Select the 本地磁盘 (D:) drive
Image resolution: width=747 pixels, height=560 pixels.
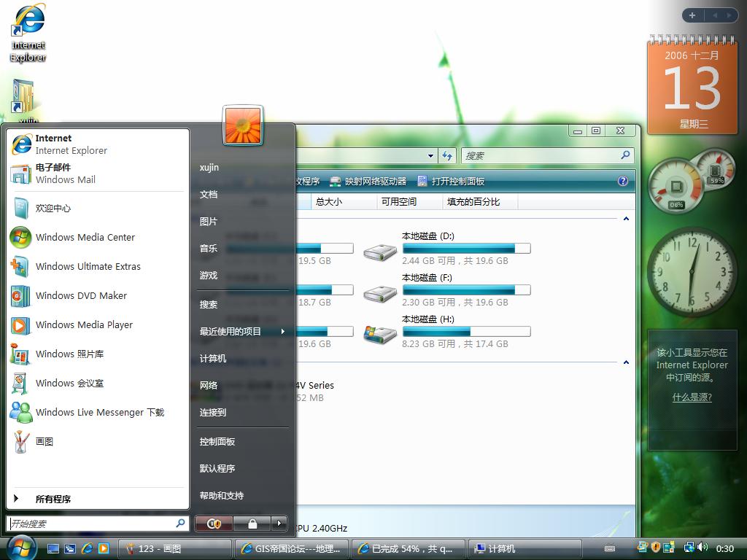[x=447, y=248]
